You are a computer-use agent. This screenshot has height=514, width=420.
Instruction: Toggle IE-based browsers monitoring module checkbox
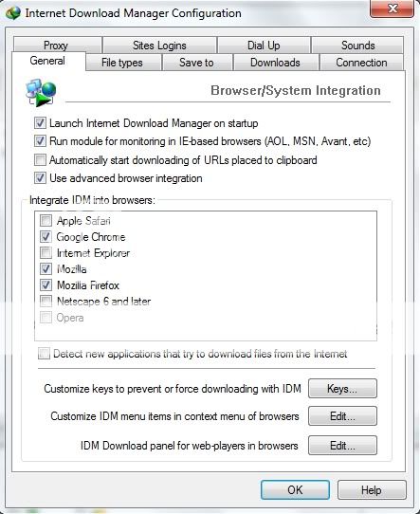click(x=41, y=141)
